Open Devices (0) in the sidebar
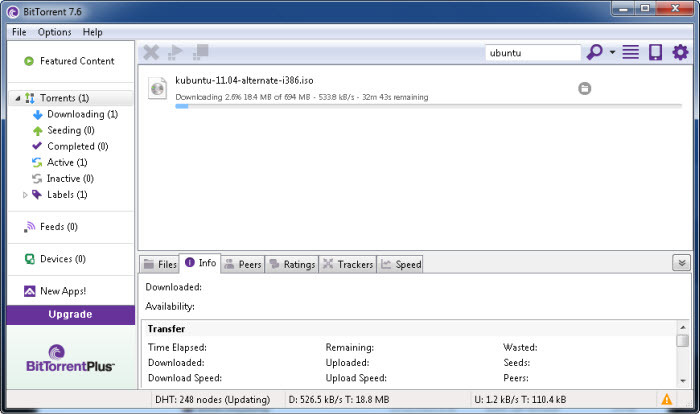This screenshot has width=700, height=414. [63, 259]
